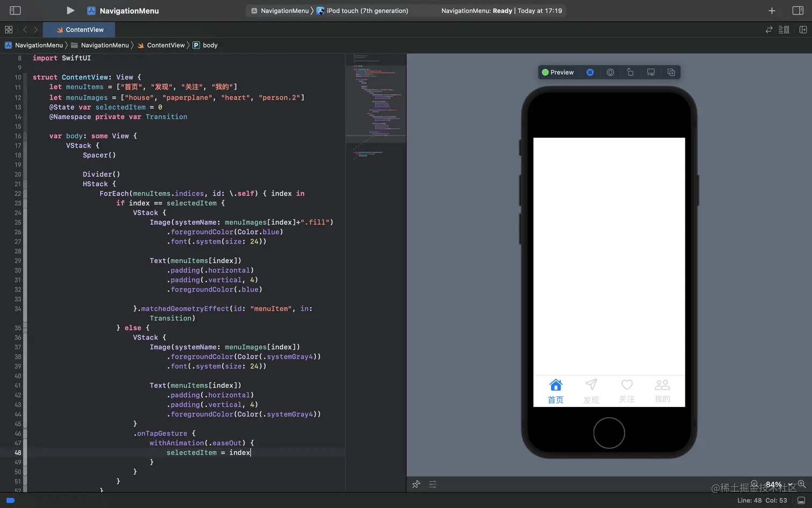Select the NavigationMenu scheme in toolbar
The image size is (812, 508).
click(280, 11)
